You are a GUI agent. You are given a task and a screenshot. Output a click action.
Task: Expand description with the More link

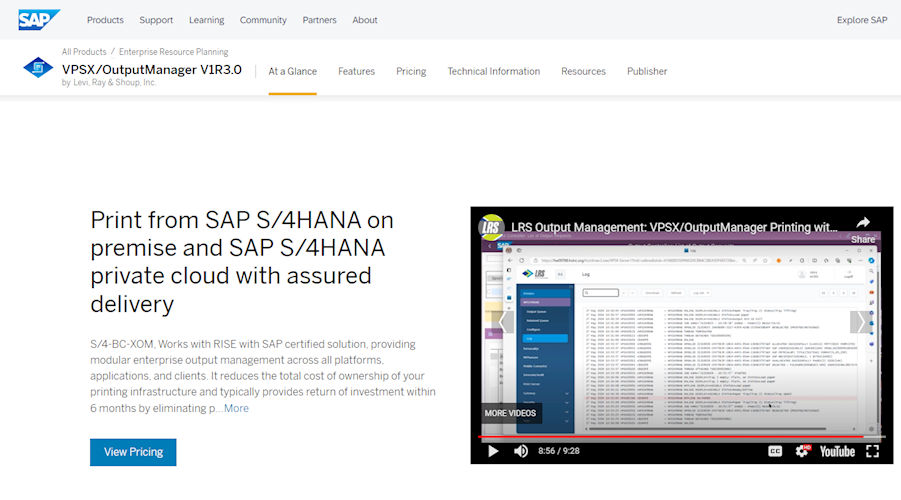pyautogui.click(x=236, y=408)
